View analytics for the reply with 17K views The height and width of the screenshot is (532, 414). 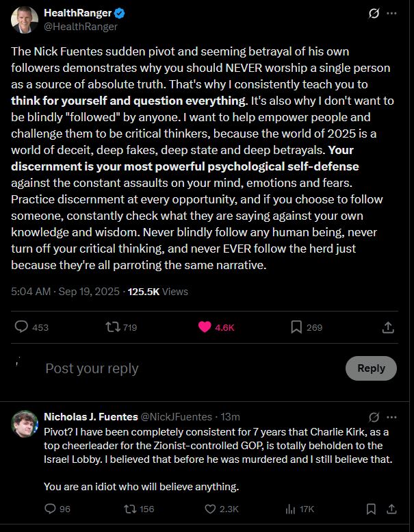coord(289,509)
